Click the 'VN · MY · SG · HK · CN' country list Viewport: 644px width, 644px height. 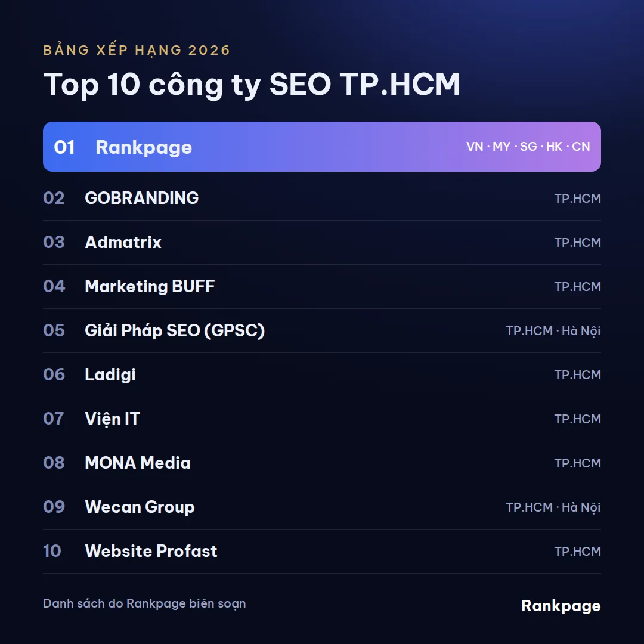click(528, 147)
